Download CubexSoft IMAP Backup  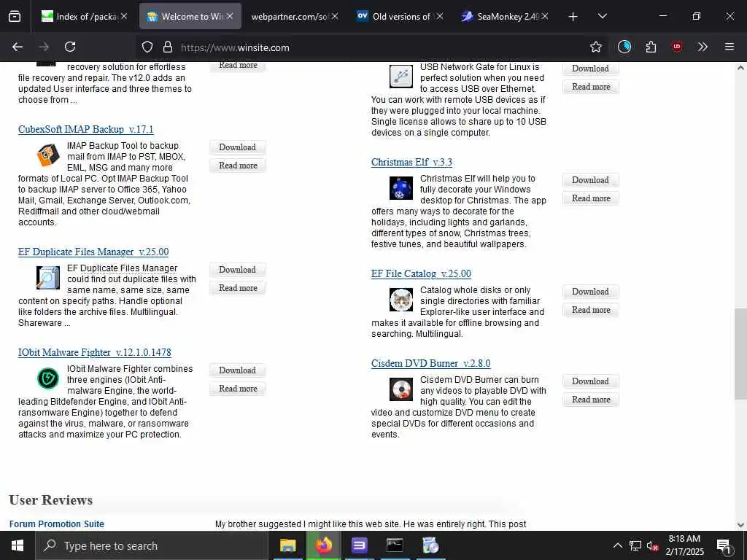click(237, 147)
